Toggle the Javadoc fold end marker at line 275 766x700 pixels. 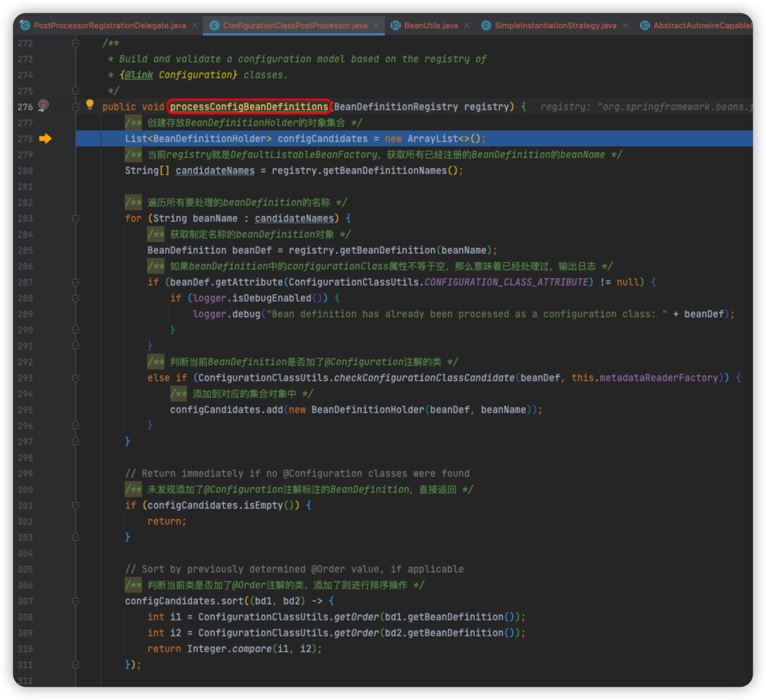coord(76,91)
